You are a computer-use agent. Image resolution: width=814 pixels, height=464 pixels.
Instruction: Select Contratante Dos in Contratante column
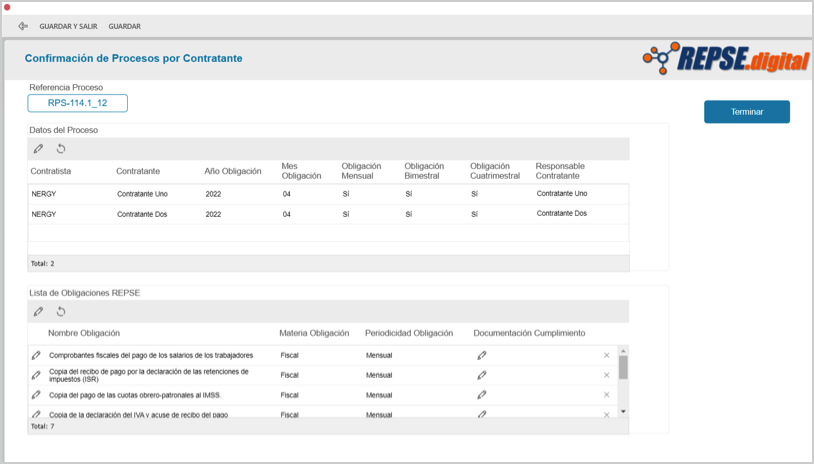(142, 214)
